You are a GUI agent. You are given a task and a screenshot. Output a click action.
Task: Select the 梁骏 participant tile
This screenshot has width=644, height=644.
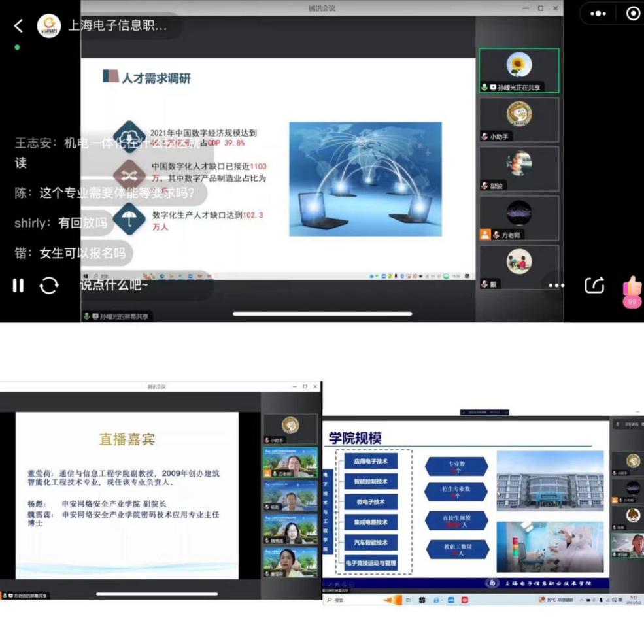(x=518, y=169)
